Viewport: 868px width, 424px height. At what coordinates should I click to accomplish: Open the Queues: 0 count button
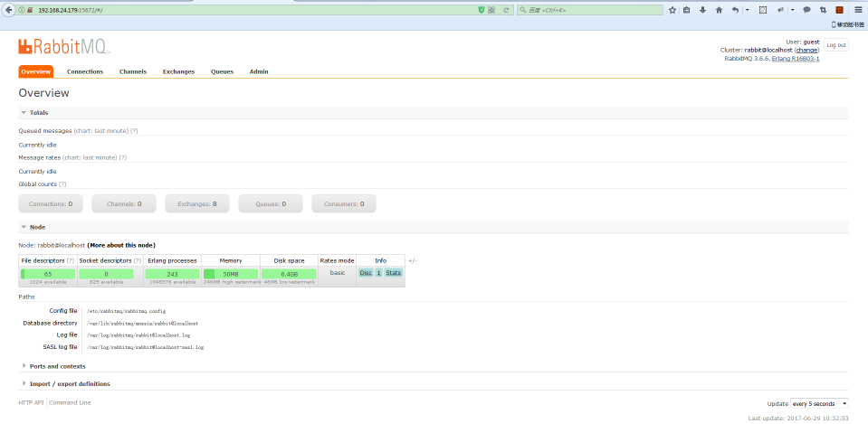tap(271, 203)
